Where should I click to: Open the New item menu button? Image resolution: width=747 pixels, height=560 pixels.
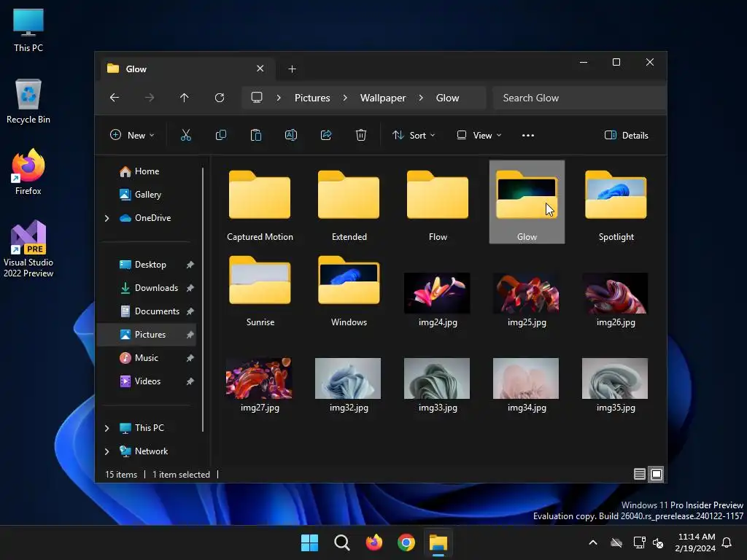(132, 135)
